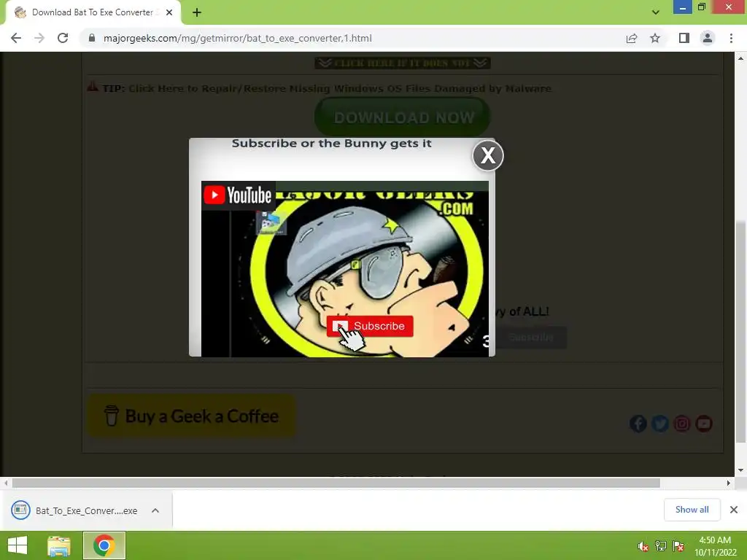Click horizontal scrollbar right arrow
This screenshot has width=747, height=560.
[729, 483]
